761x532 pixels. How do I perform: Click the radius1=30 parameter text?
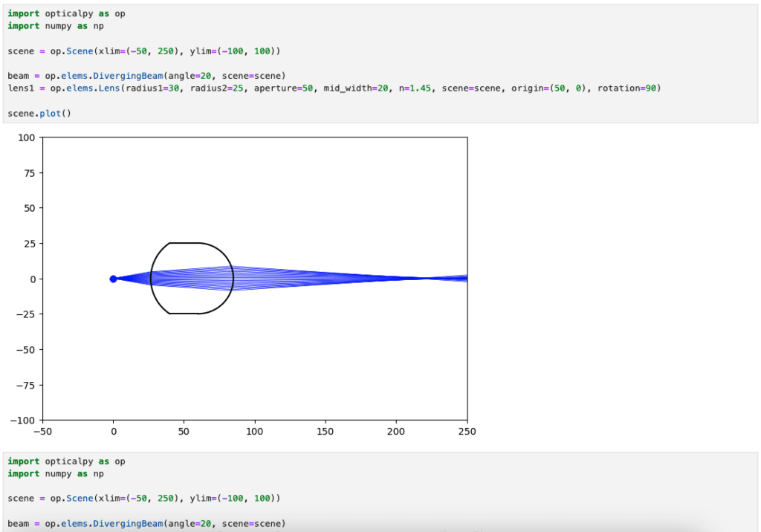pos(152,88)
